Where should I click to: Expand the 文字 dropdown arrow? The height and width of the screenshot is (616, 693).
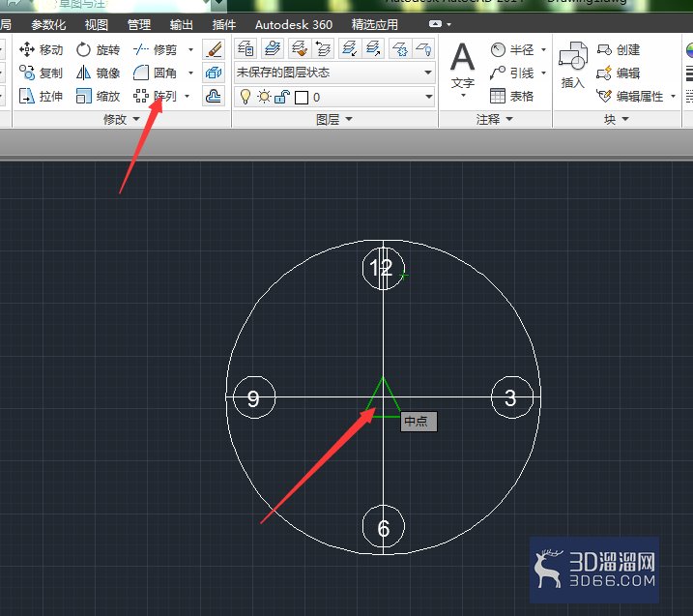tap(463, 96)
